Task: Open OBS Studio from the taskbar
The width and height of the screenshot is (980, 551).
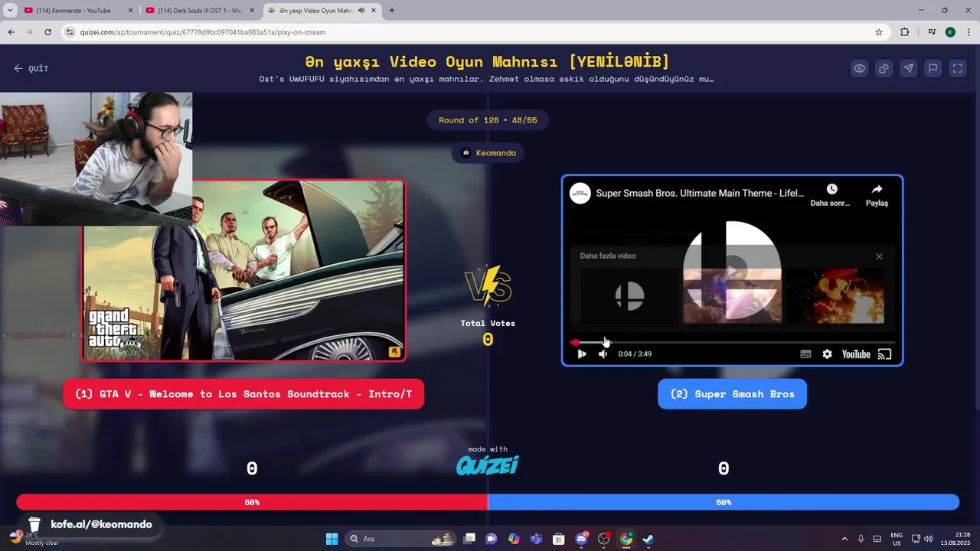Action: pyautogui.click(x=604, y=539)
